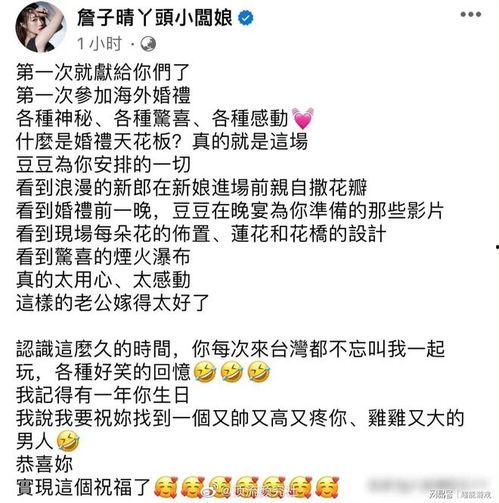The image size is (499, 503).
Task: Click the middle laughing emoji after 回憶
Action: (232, 372)
